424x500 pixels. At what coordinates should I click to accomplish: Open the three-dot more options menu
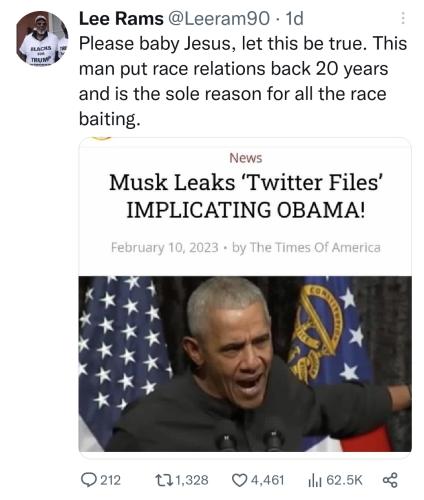[x=403, y=18]
